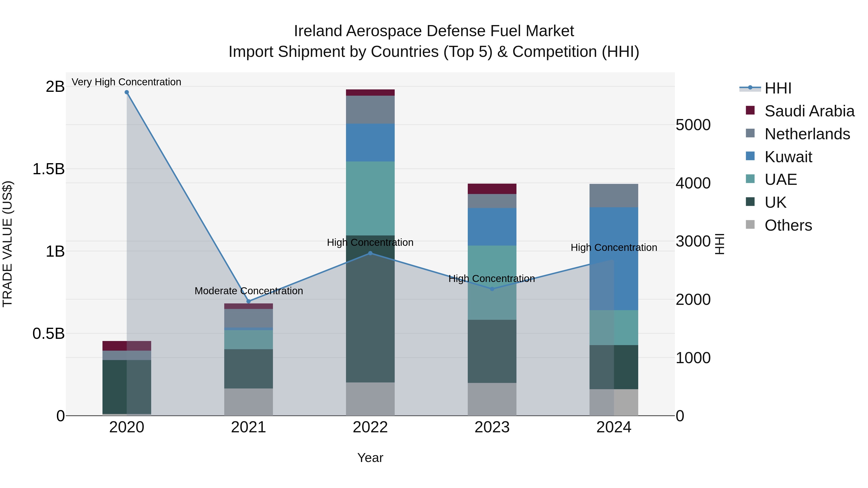Screen dimensions: 868x488
Task: Click the Kuwait legend color swatch
Action: point(750,156)
